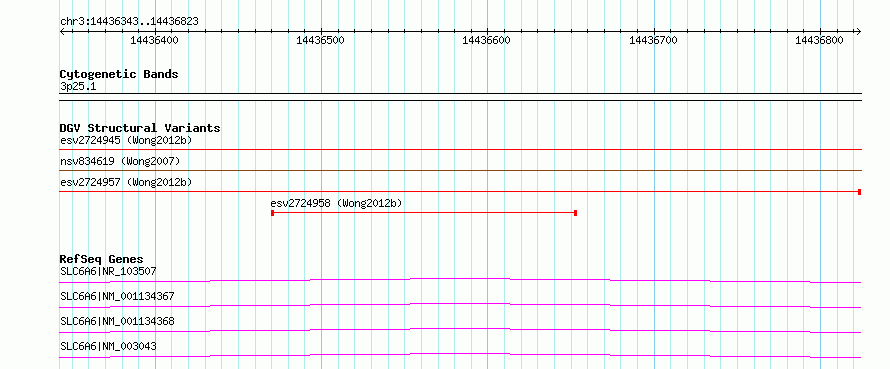
Task: Open the SLC6A6|NR_103507 transcript
Action: 108,271
